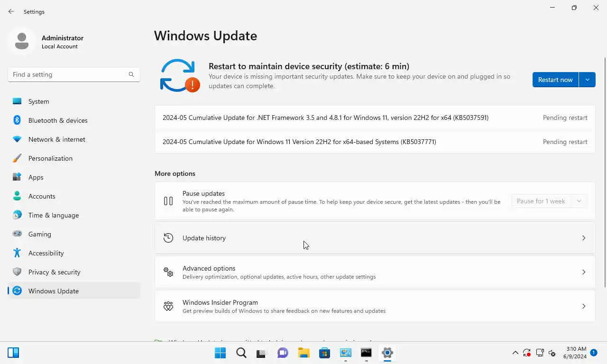Show hidden icons in system tray
The image size is (607, 364).
[x=515, y=353]
